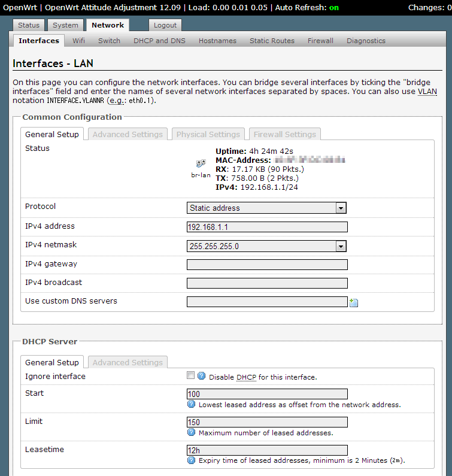Screen dimensions: 452x476
Task: Click the IPv4: 192.168.1.1/24 status text
Action: [x=257, y=187]
